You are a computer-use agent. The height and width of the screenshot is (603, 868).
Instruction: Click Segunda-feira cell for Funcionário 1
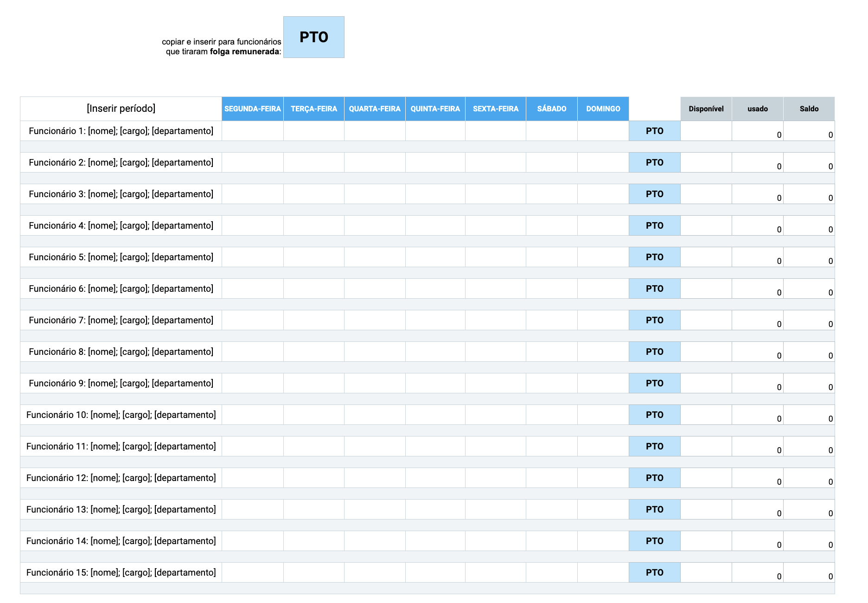coord(253,131)
